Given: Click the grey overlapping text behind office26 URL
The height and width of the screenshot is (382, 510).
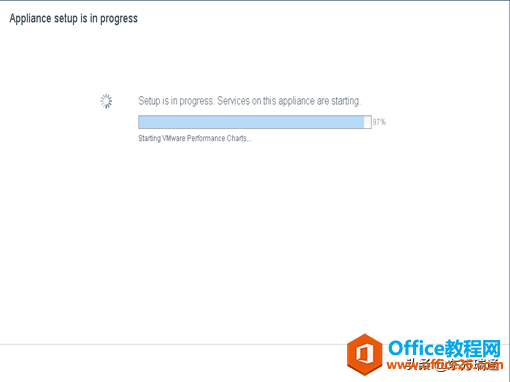Looking at the screenshot, I should [453, 365].
